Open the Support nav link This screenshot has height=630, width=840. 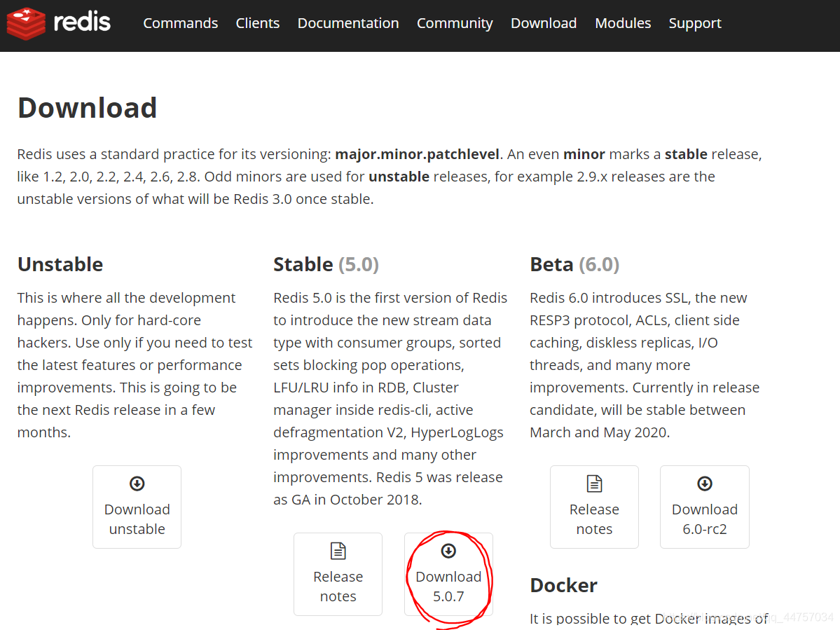pos(695,23)
